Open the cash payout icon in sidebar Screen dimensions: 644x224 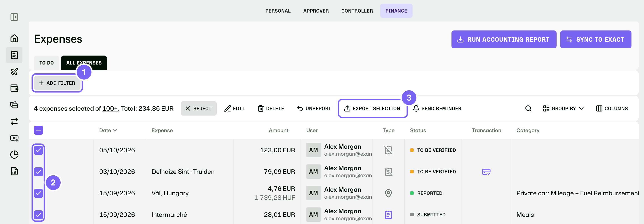pos(14,138)
